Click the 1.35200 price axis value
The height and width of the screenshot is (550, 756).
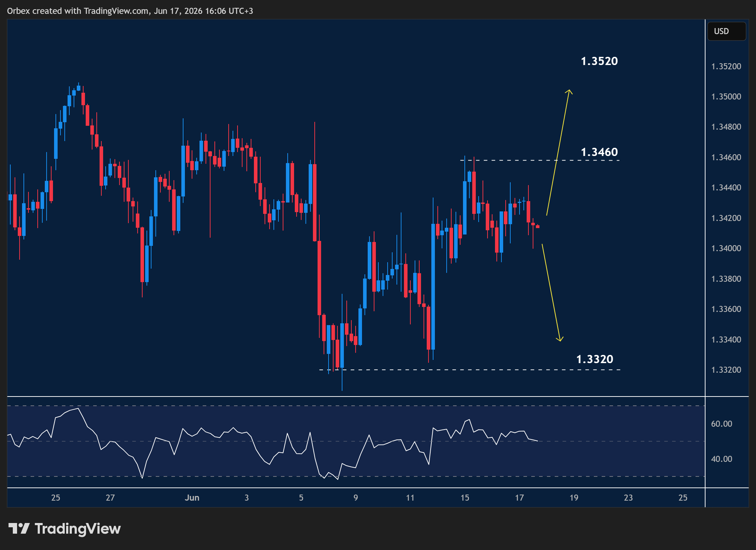(726, 66)
